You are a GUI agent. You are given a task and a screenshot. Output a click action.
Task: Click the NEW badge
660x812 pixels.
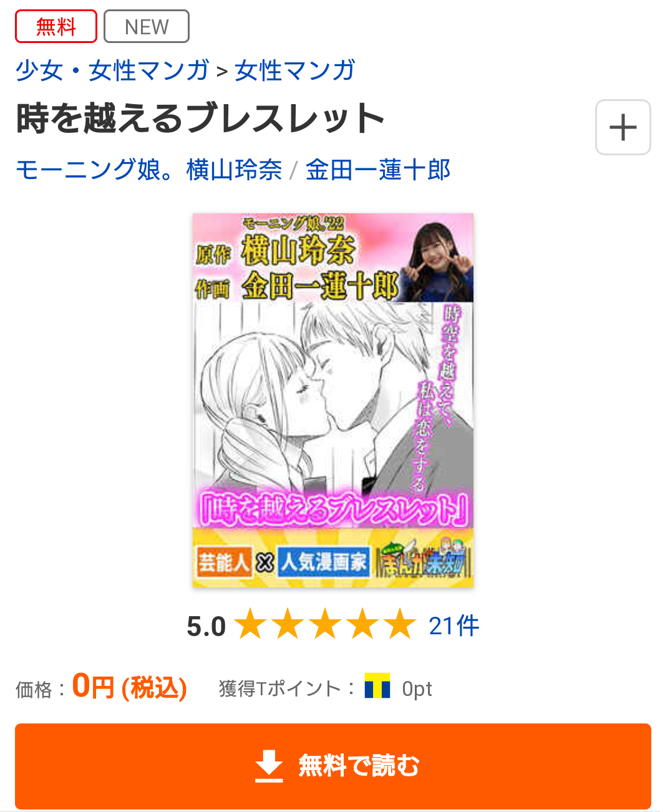pos(147,26)
